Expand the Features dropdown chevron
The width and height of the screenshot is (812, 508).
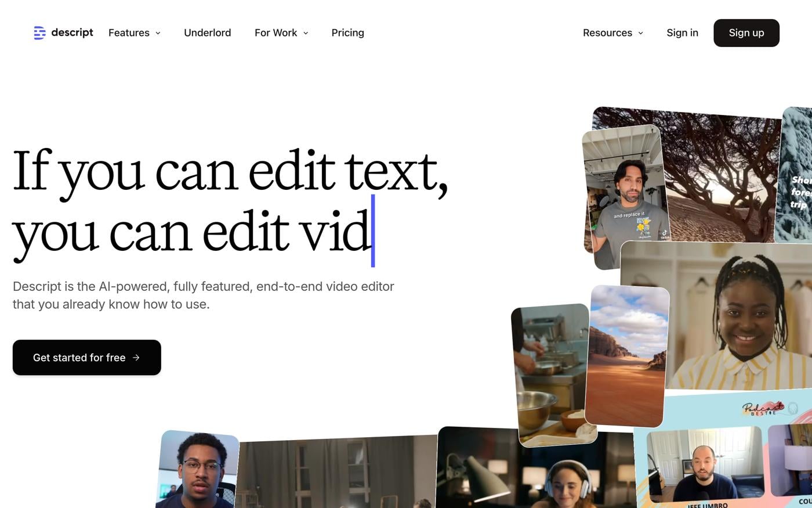(158, 33)
